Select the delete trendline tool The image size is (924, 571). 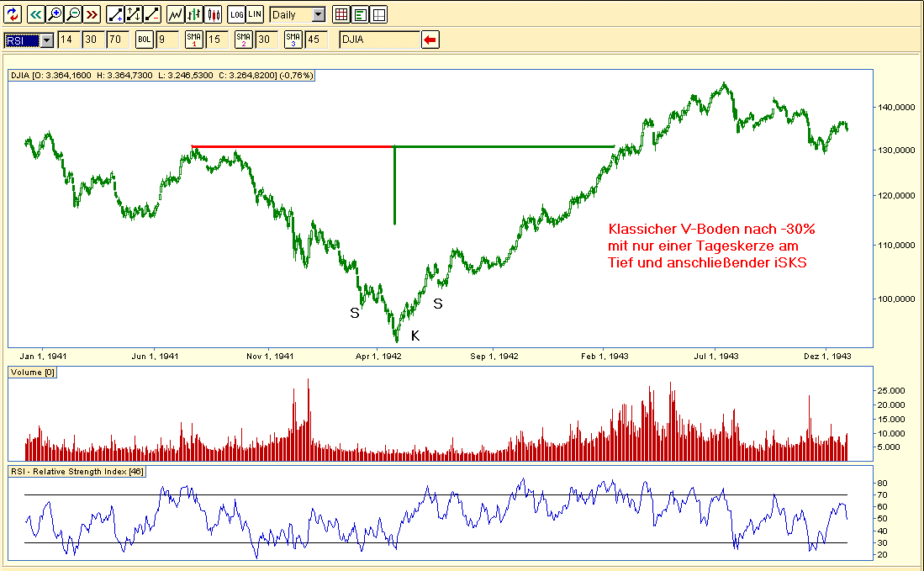152,14
